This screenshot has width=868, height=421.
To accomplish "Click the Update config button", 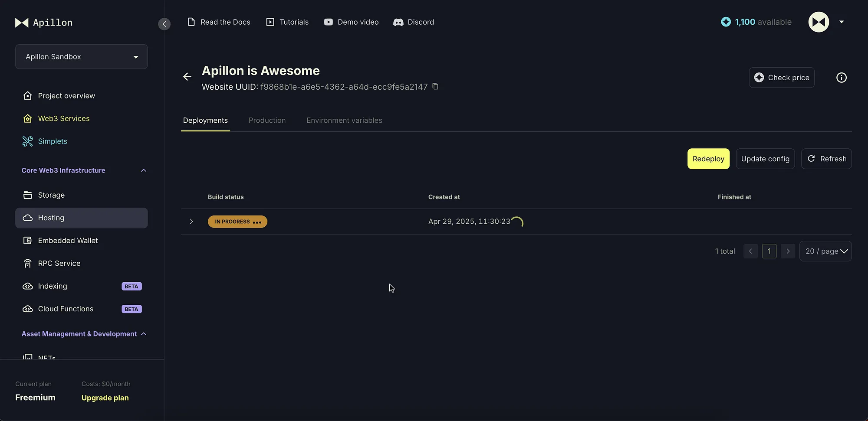I will [x=765, y=159].
